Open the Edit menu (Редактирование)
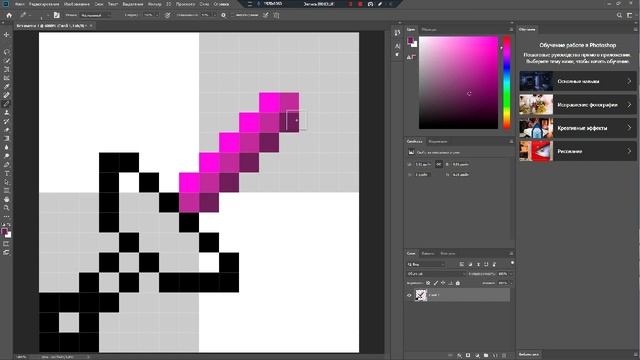 tap(44, 4)
